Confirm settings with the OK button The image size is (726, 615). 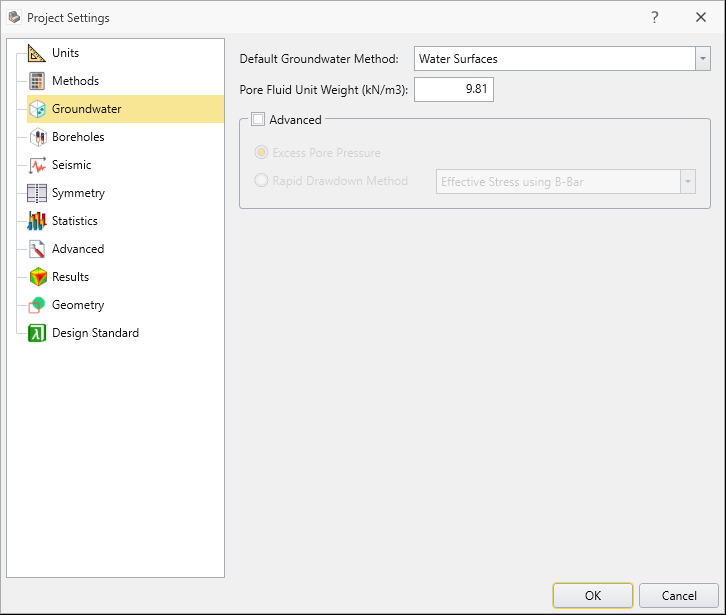coord(593,596)
